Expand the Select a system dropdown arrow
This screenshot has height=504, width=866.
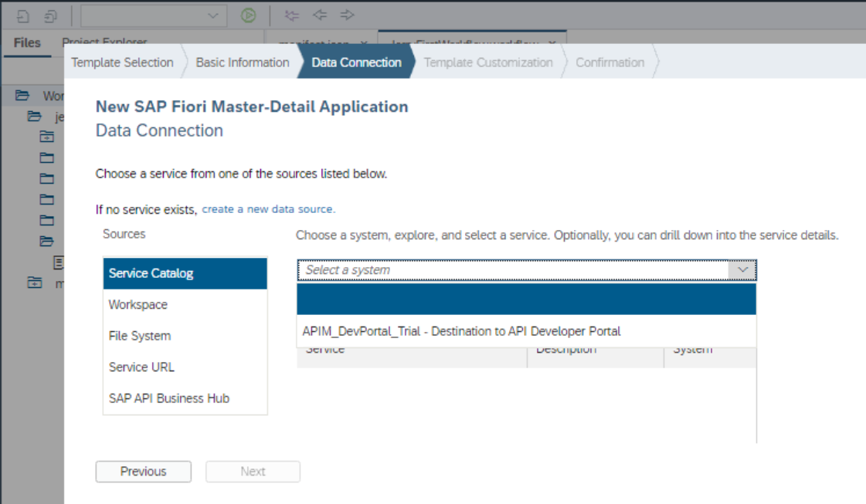click(742, 270)
